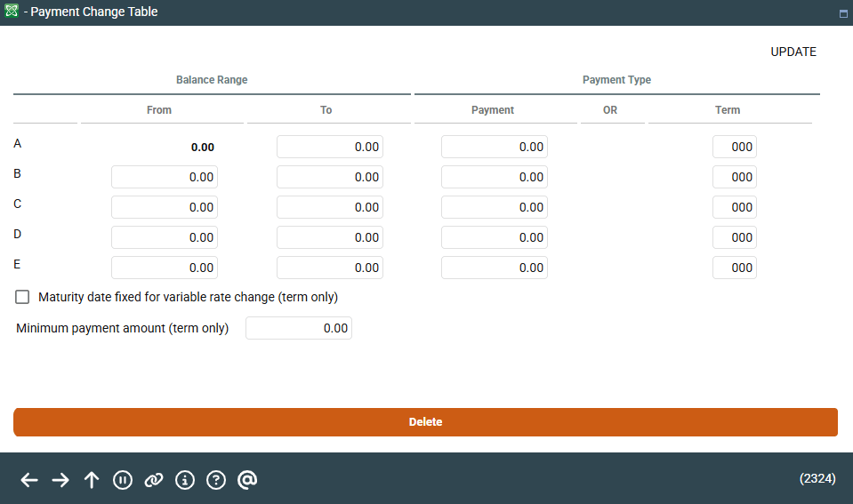
Task: Select Minimum payment amount field
Action: pos(298,328)
